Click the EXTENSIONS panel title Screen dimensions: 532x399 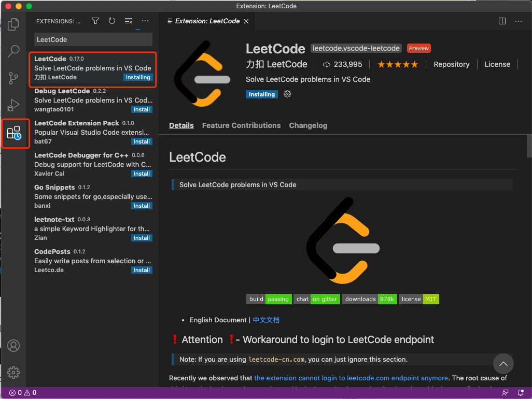[59, 21]
